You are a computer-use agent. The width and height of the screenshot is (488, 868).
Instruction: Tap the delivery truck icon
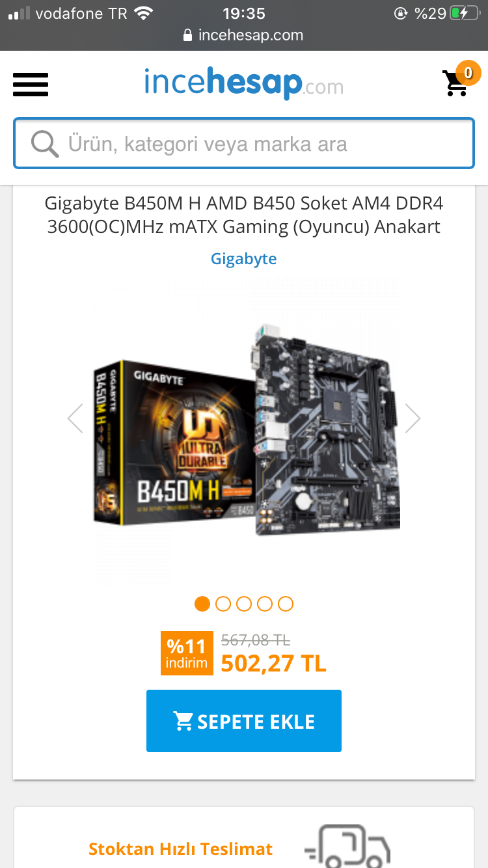coord(347,846)
